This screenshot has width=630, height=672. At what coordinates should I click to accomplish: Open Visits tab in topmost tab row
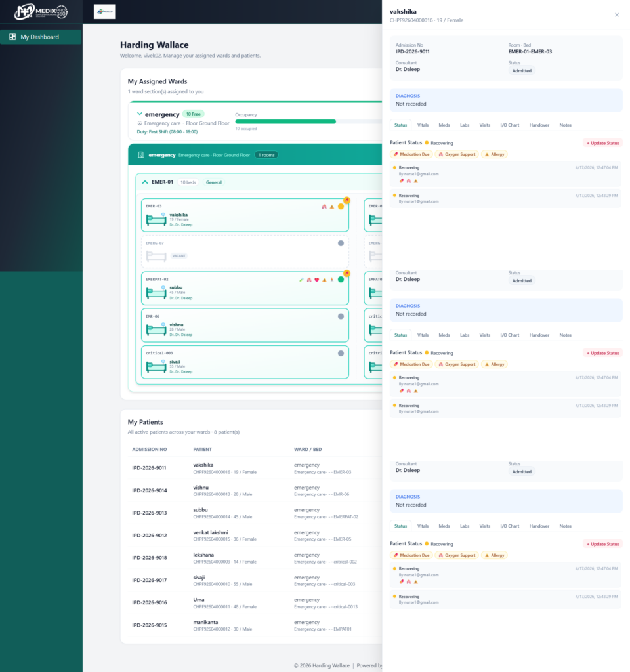[484, 125]
